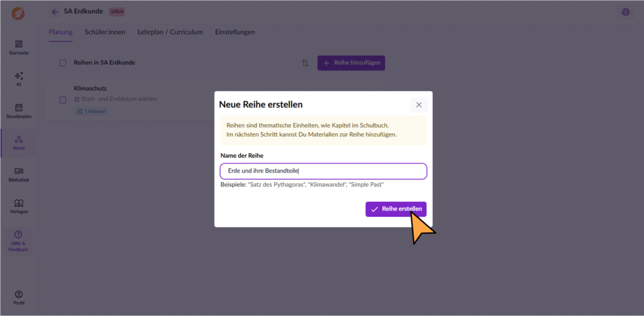Switch to the Schüler:innen tab
Screen dimensions: 644x316
(x=105, y=32)
